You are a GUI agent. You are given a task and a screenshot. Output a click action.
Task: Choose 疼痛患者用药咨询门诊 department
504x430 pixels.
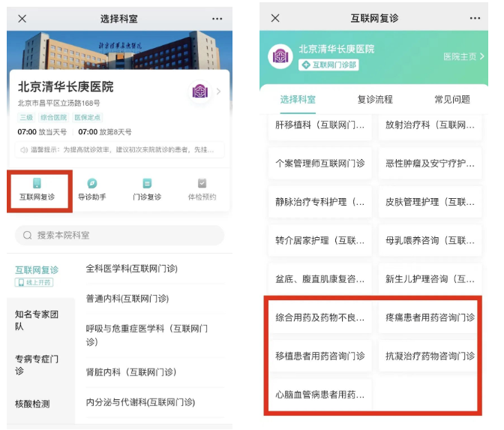click(430, 317)
